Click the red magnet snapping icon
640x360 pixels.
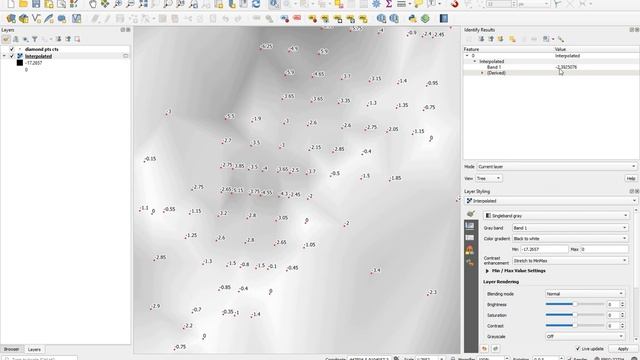point(455,4)
